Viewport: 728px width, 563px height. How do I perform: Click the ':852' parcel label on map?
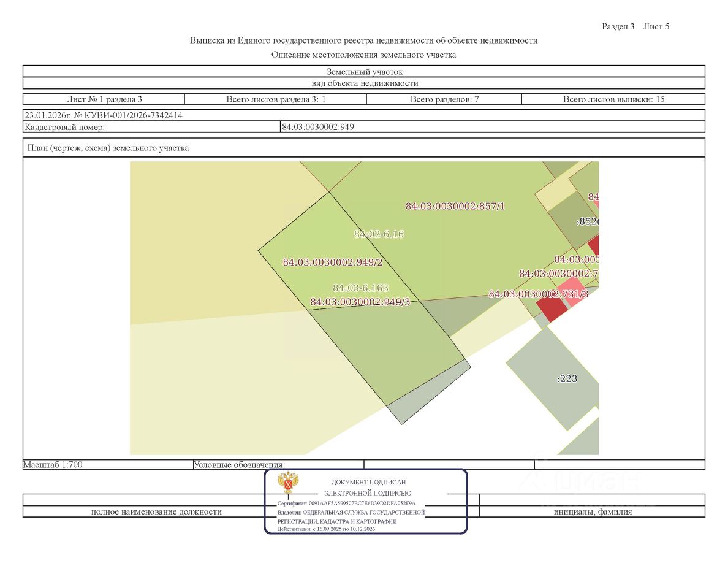coord(587,221)
